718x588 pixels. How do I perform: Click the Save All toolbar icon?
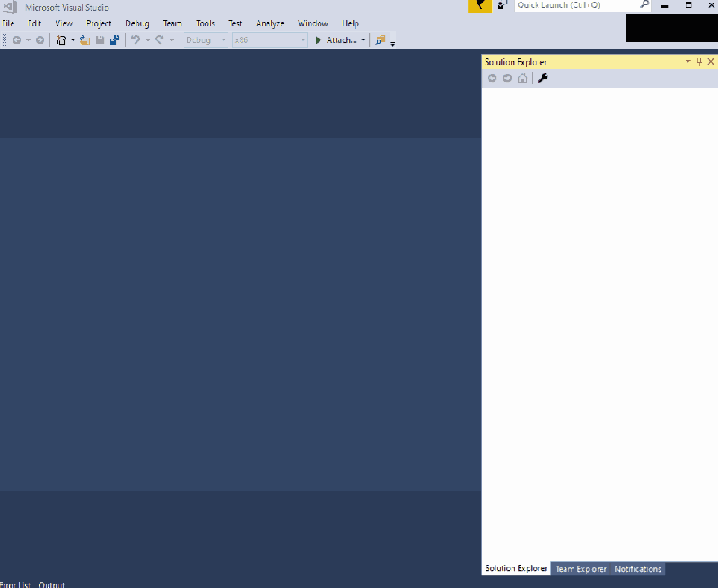pyautogui.click(x=113, y=39)
